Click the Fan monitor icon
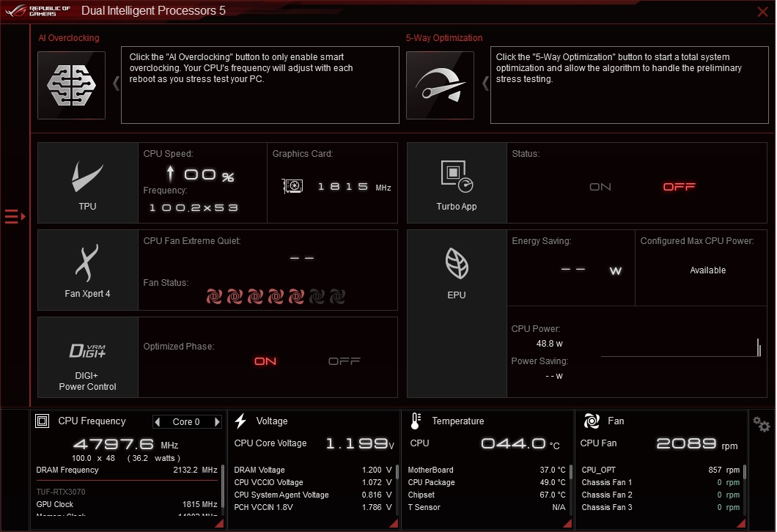This screenshot has height=532, width=777. click(x=592, y=421)
